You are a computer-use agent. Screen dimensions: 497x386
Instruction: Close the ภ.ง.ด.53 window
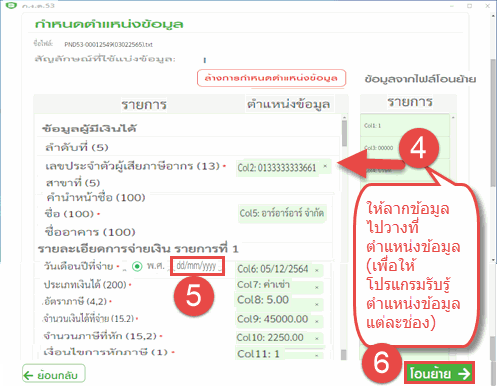[x=487, y=6]
